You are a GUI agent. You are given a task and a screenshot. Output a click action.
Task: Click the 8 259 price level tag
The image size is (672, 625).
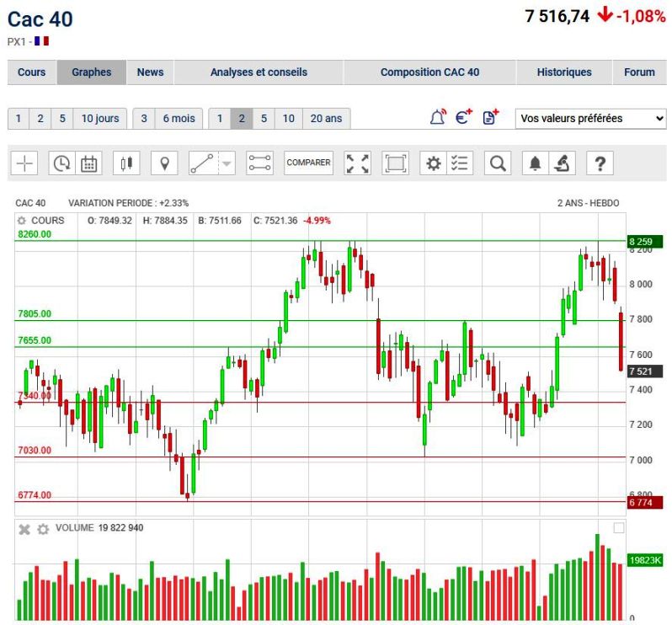pyautogui.click(x=645, y=242)
